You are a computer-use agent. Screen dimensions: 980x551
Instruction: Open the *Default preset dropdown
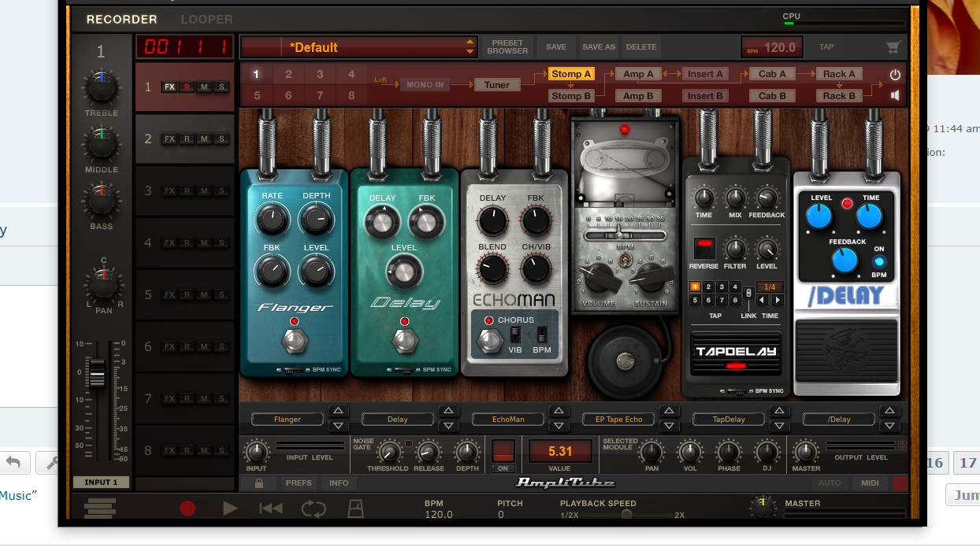point(470,47)
